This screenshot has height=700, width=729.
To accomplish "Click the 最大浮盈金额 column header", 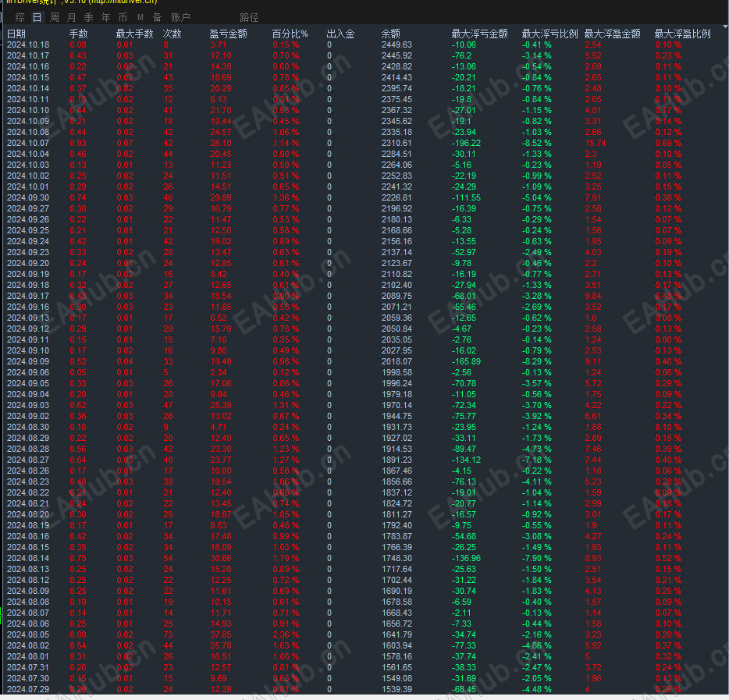I will 612,34.
